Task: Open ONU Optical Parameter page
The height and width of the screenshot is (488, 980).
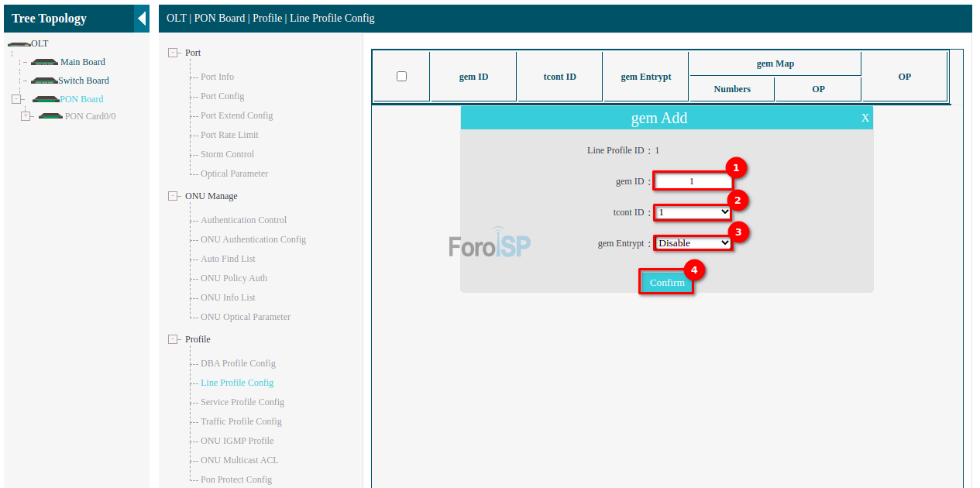Action: tap(245, 317)
